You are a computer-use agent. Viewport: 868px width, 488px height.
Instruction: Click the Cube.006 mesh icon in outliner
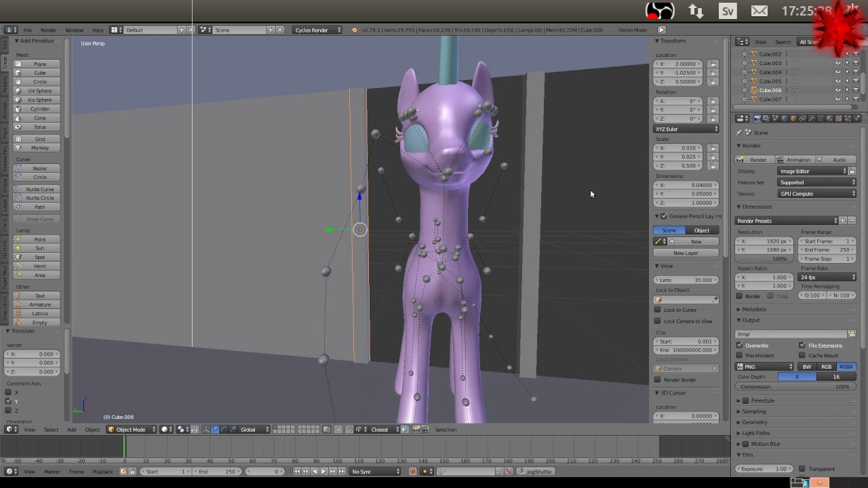(754, 90)
